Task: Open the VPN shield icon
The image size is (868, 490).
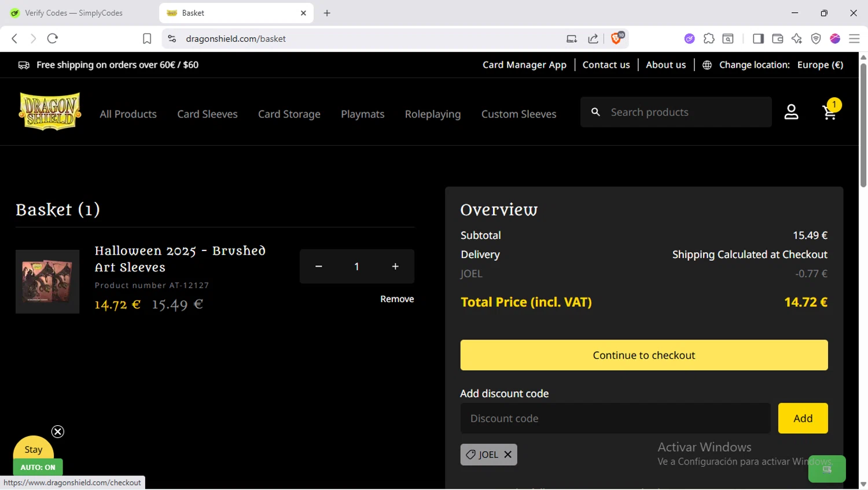Action: (x=816, y=39)
